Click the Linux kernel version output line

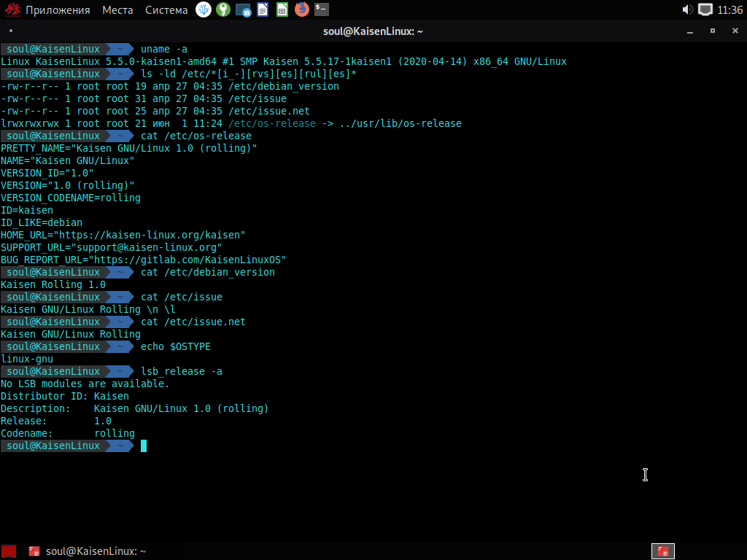284,61
